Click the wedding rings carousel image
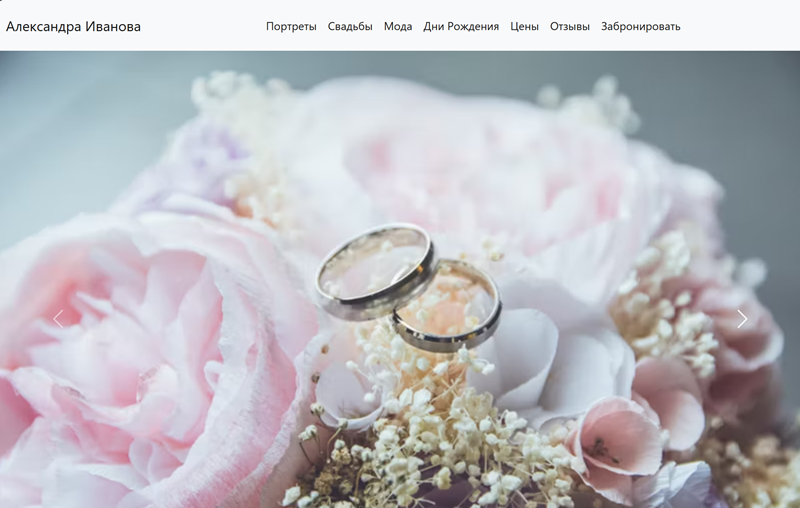Viewport: 800px width, 508px height. coord(400,280)
